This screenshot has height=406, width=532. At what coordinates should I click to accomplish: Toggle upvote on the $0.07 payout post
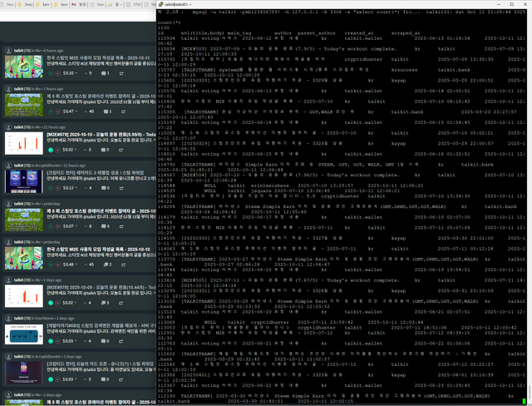pos(51,226)
